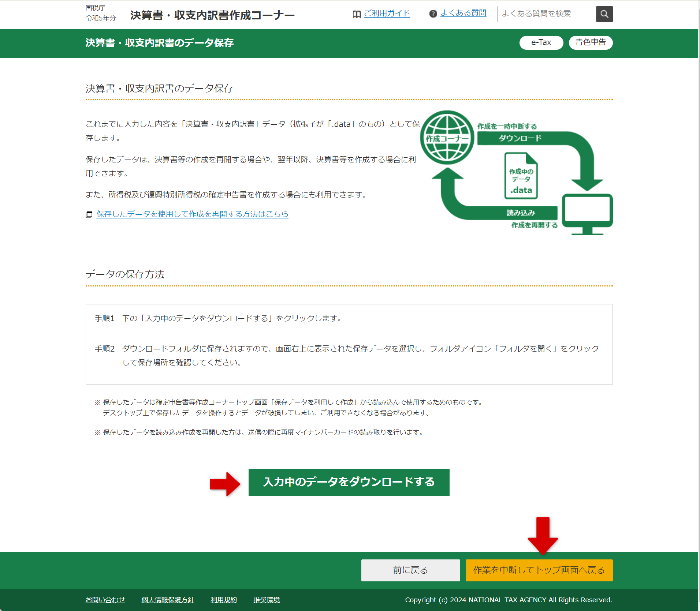Open the 保存したデータを使用して作成を再開する方法 link
This screenshot has width=700, height=611.
click(192, 214)
